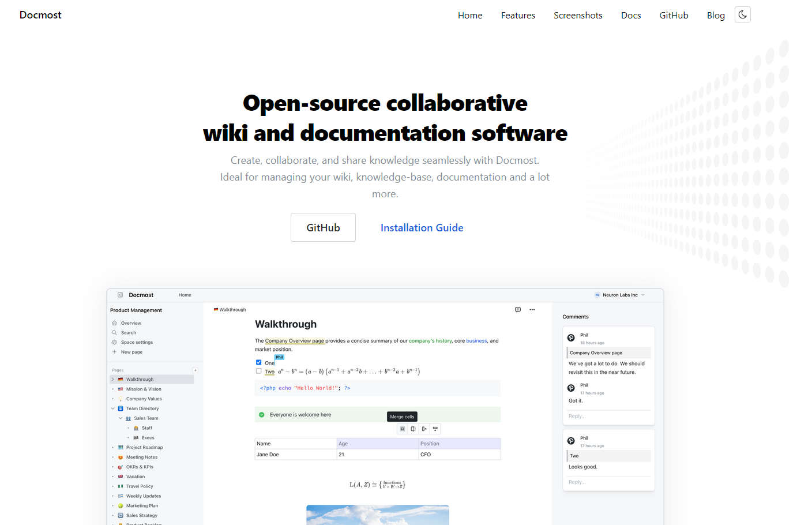812x525 pixels.
Task: Collapse the Sales Team chevron
Action: coord(121,418)
